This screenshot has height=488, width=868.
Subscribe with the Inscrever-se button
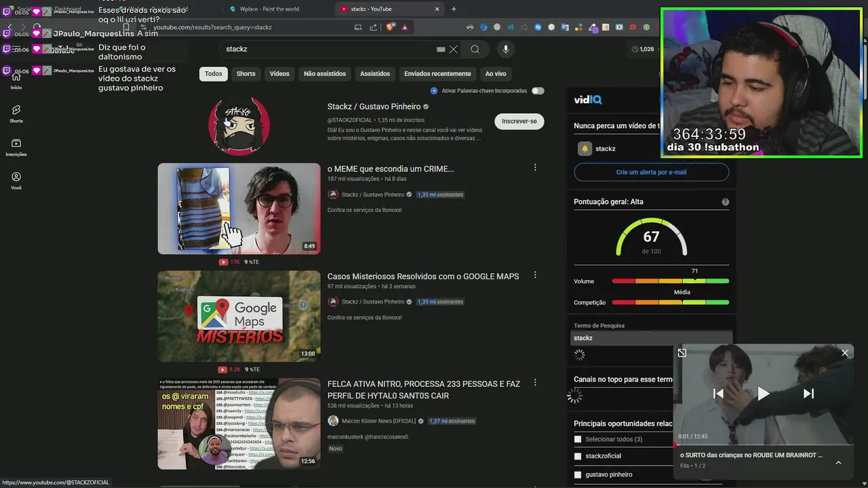pos(519,121)
